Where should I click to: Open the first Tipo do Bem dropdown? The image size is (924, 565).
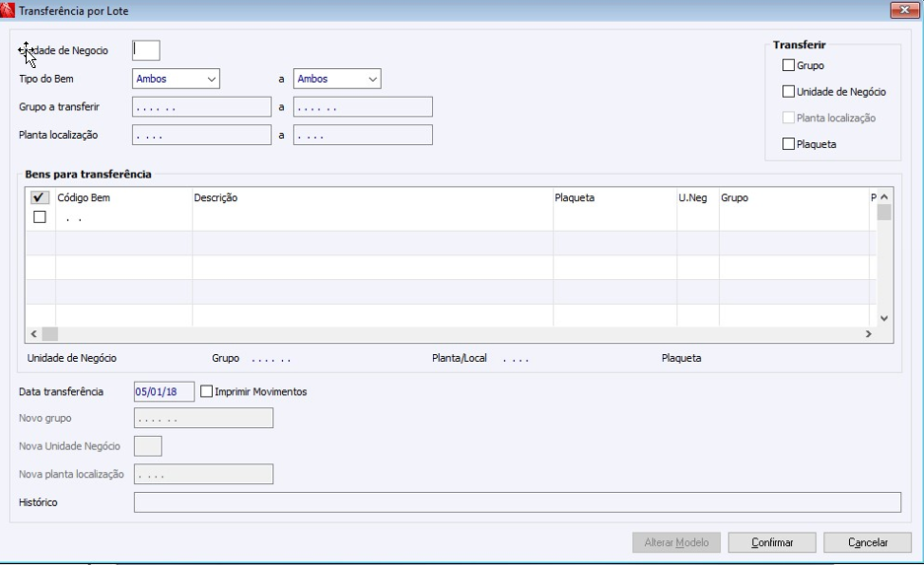click(176, 78)
